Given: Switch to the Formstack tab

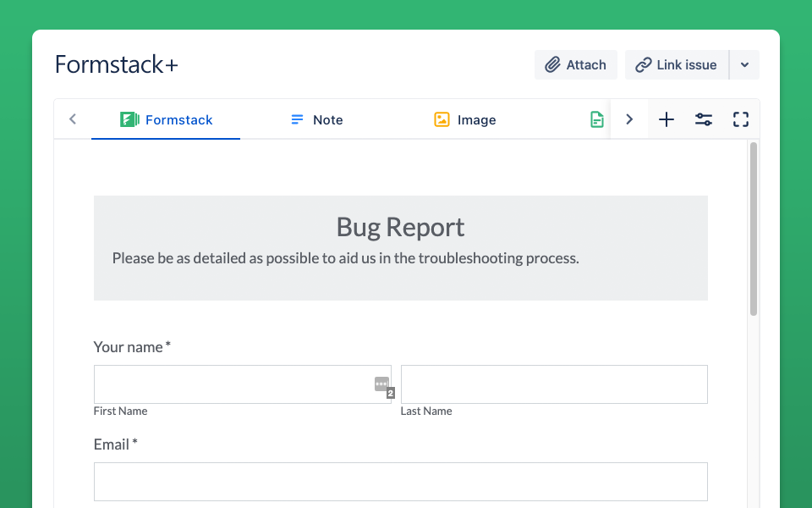Looking at the screenshot, I should (x=166, y=120).
